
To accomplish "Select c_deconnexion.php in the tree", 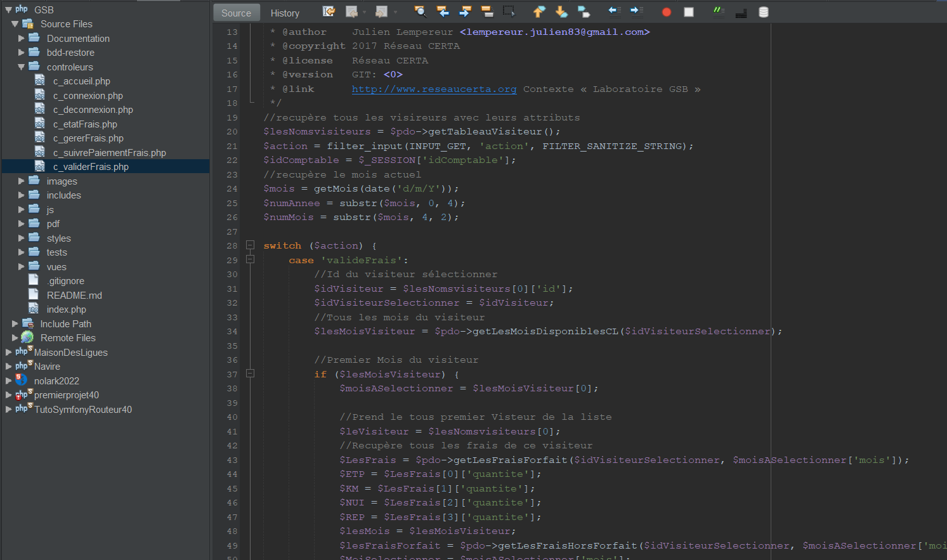I will pyautogui.click(x=93, y=110).
